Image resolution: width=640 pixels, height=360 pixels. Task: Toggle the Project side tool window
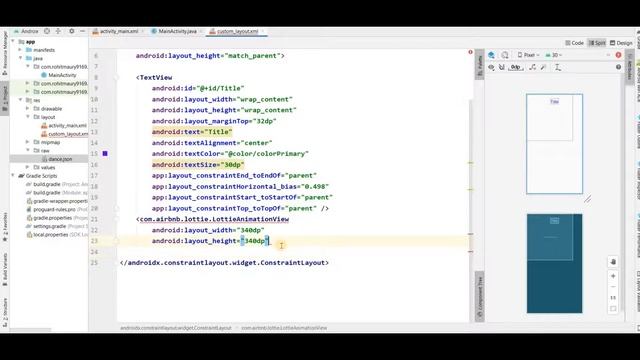pos(4,99)
